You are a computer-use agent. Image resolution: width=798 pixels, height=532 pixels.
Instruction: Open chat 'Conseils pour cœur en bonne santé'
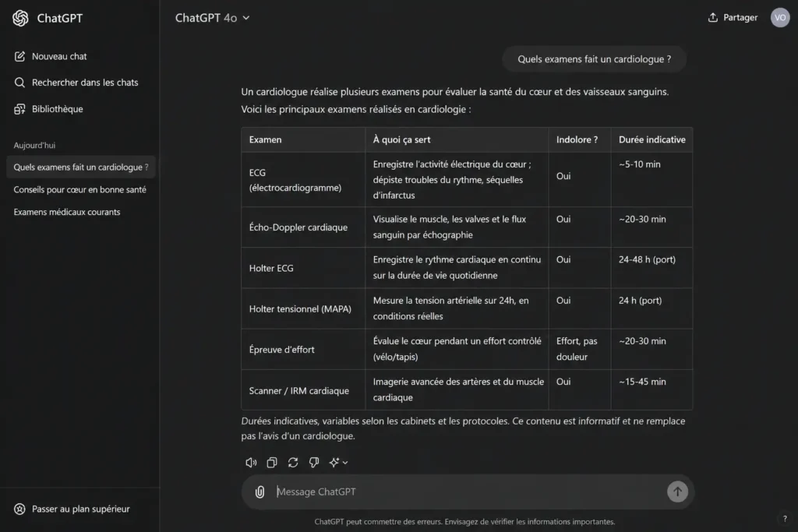(80, 189)
